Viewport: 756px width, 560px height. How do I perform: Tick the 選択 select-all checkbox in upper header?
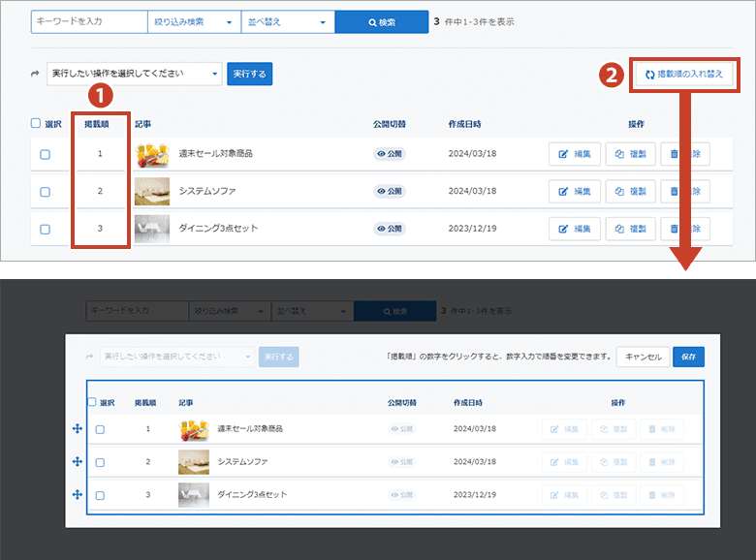coord(36,124)
